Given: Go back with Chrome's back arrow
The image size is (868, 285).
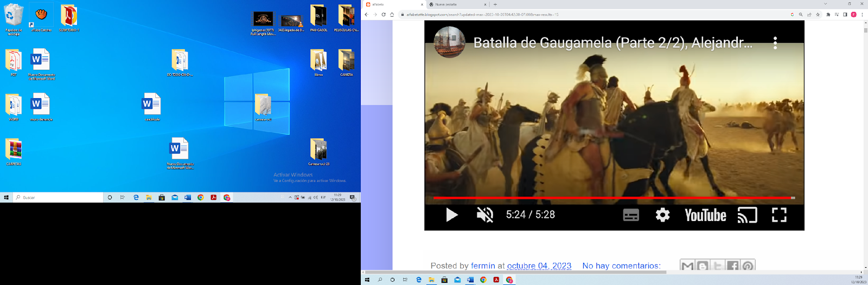Looking at the screenshot, I should pos(366,15).
